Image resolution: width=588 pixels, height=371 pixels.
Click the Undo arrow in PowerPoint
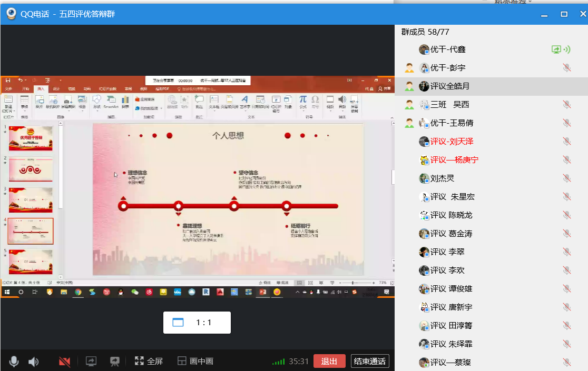pos(20,80)
